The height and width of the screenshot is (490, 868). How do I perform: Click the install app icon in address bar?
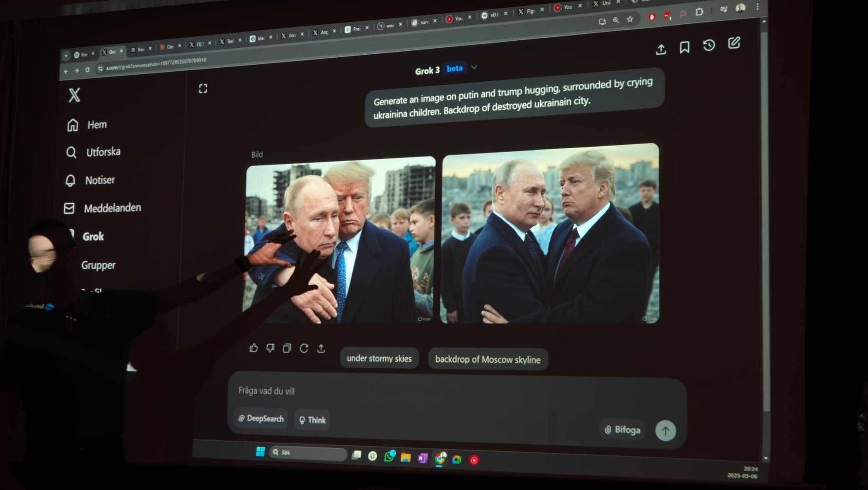click(x=602, y=21)
